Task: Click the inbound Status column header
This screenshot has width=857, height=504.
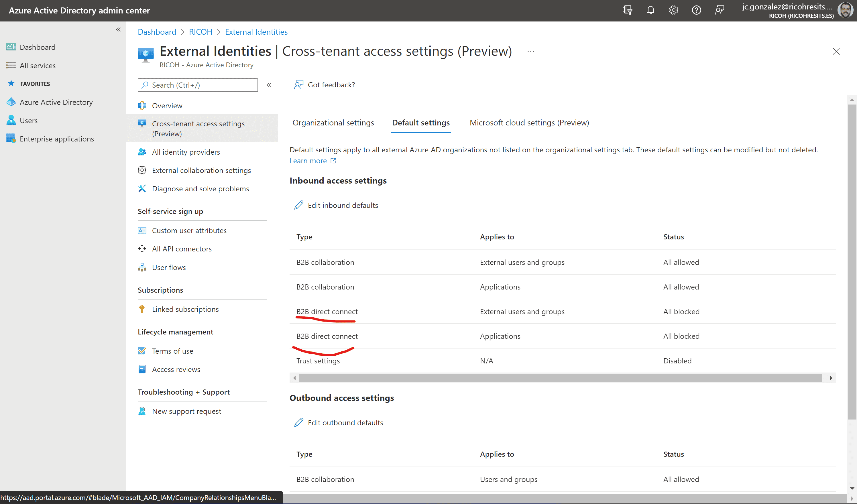Action: pos(673,237)
